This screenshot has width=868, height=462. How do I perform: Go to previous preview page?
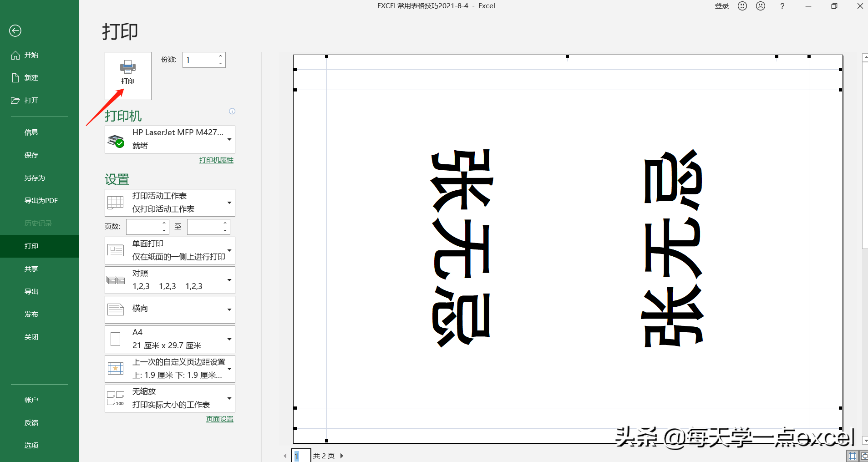click(x=285, y=456)
